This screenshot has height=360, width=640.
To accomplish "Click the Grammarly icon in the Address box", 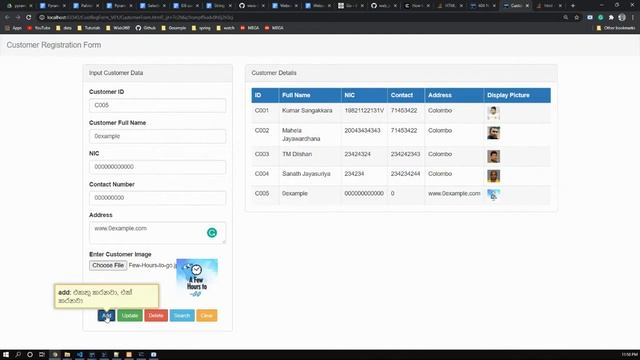I will click(211, 233).
